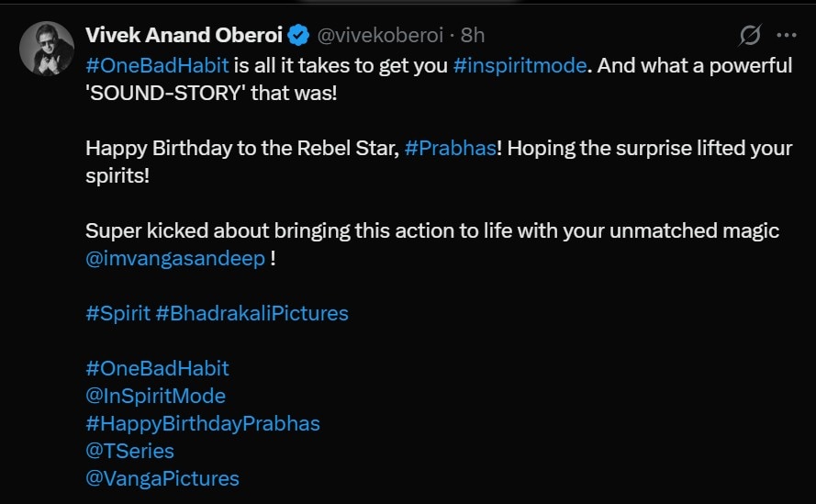Open the #Spirit hashtag
The image size is (816, 504).
pos(117,313)
